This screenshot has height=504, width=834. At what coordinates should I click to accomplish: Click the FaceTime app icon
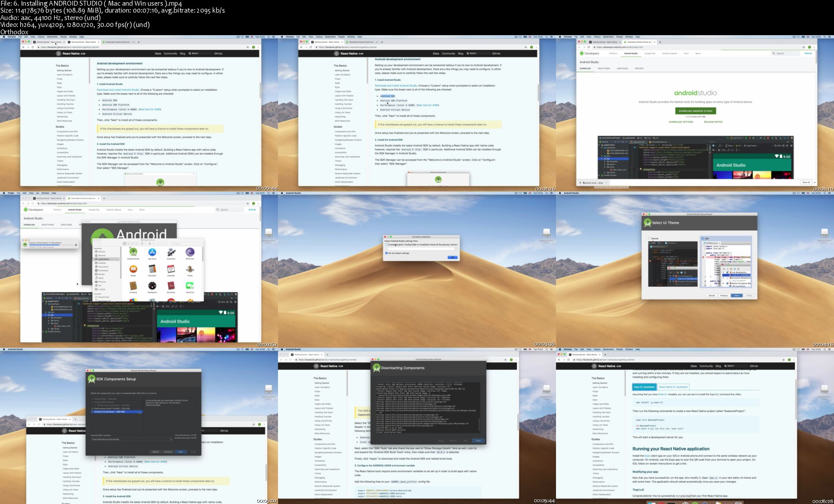tap(190, 286)
